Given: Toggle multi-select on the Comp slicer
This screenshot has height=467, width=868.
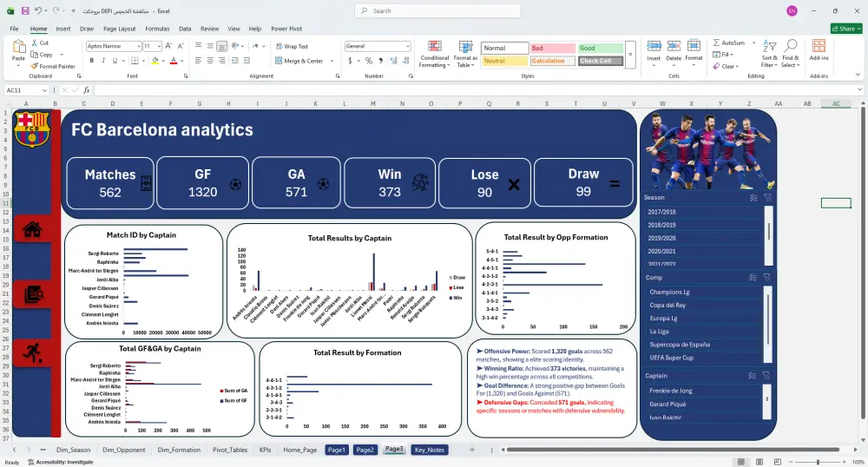Looking at the screenshot, I should [753, 277].
